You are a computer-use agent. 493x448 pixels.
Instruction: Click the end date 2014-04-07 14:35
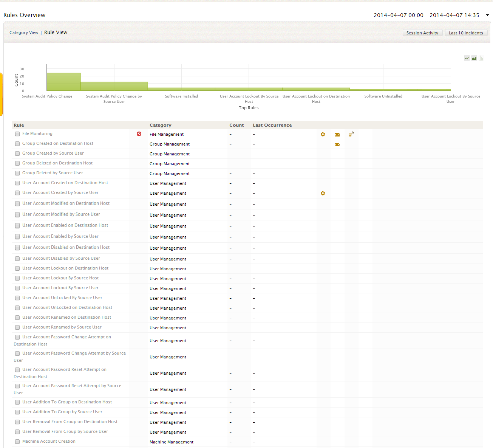[x=454, y=15]
